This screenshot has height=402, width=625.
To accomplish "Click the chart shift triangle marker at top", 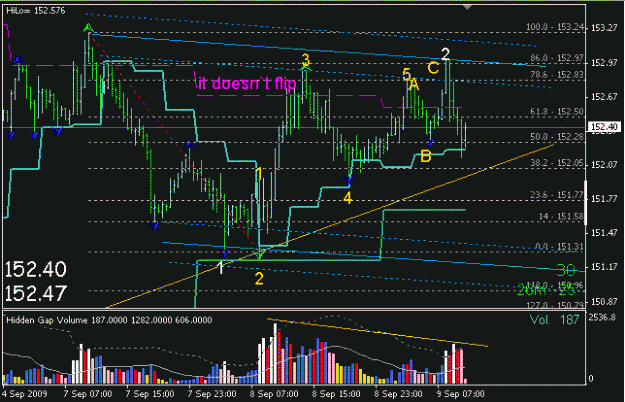I will [467, 7].
